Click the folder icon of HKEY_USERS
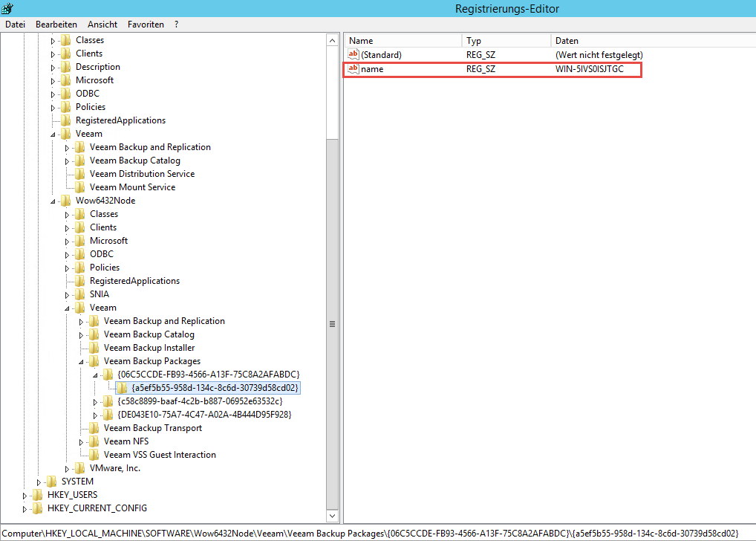This screenshot has width=756, height=541. click(x=38, y=495)
